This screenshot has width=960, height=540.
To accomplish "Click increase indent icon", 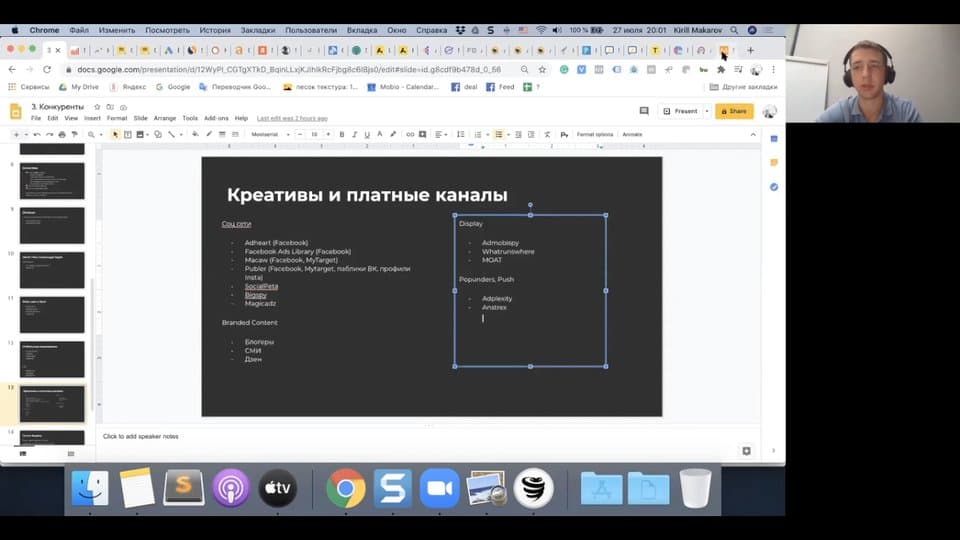I will tap(531, 135).
